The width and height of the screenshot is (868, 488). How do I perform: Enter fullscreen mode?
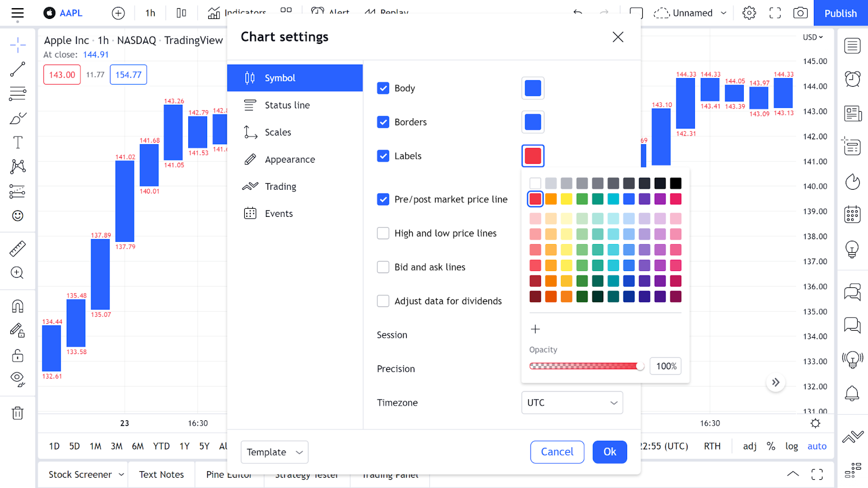[775, 13]
